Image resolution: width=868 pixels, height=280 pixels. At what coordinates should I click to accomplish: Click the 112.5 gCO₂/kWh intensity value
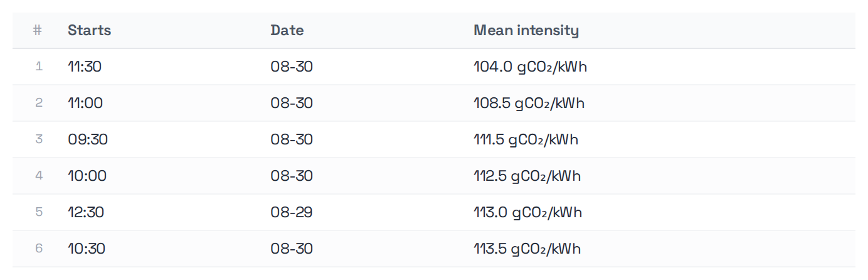click(x=527, y=176)
